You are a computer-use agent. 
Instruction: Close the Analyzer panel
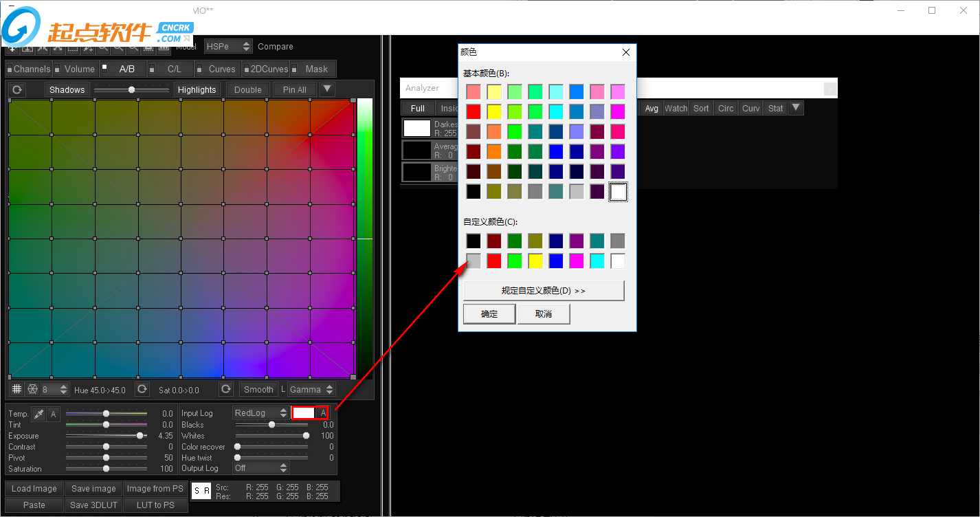point(830,88)
